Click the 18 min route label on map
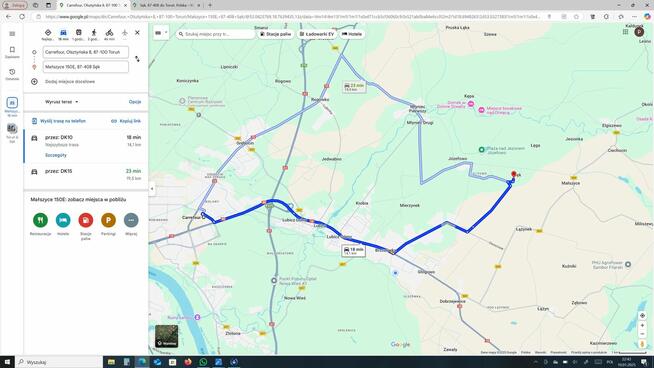Viewport: 654px width, 368px height. [x=353, y=251]
